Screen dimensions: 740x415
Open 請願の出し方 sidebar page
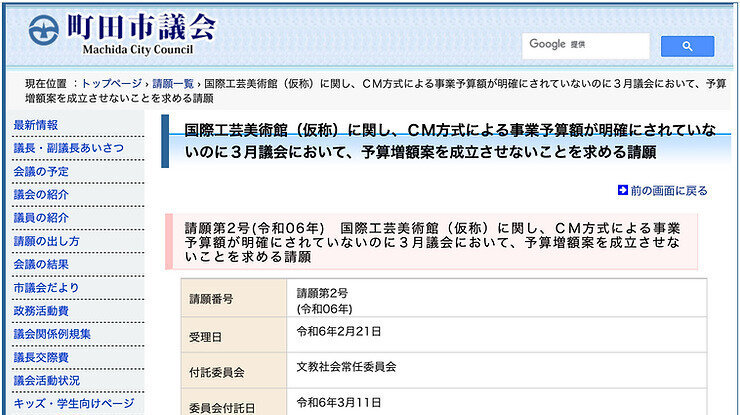[47, 241]
